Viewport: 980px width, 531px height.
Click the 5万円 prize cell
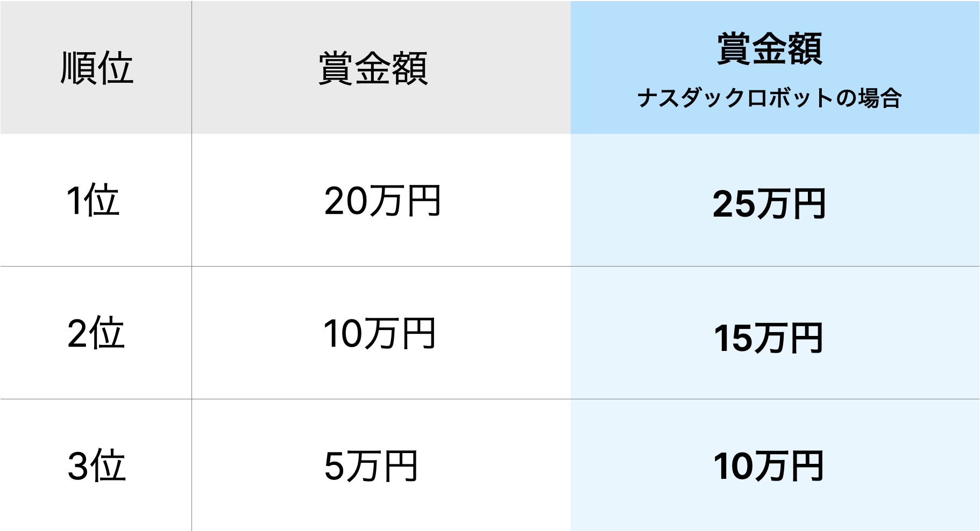371,466
